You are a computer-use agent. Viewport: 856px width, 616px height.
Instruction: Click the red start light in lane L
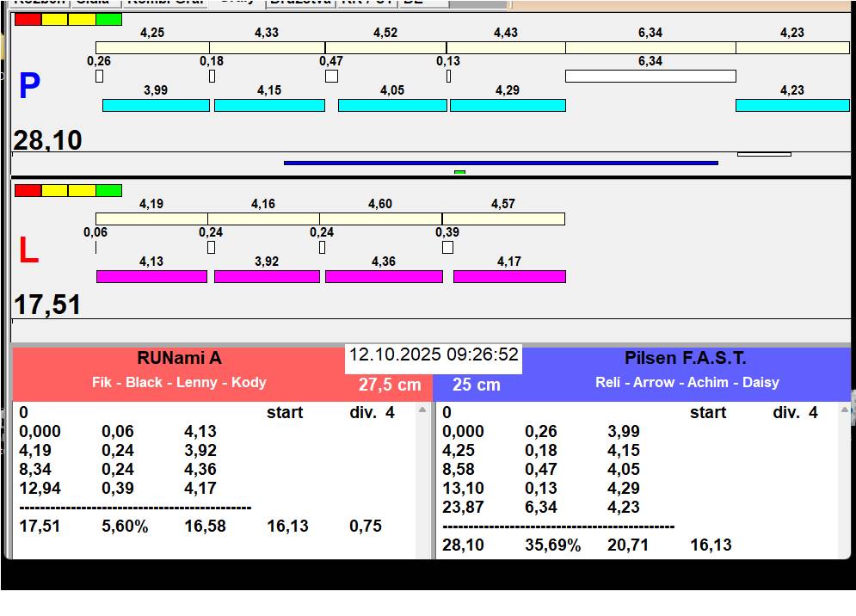[28, 190]
